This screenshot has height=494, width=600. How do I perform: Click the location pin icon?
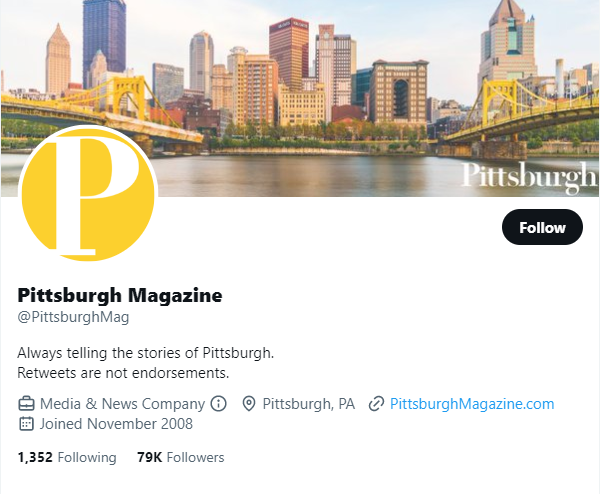[x=249, y=404]
